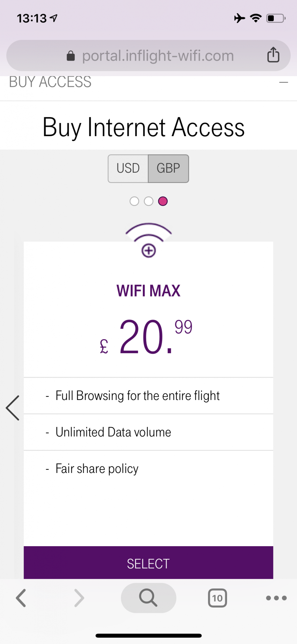Tap the WIFI MAX plan title
This screenshot has height=644, width=297.
point(148,291)
